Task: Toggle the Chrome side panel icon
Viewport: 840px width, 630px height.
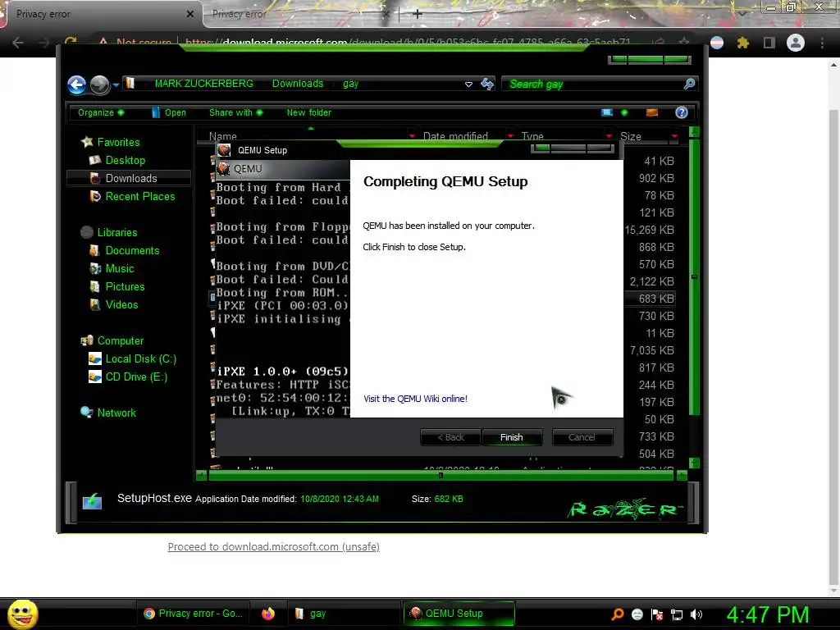Action: tap(769, 43)
